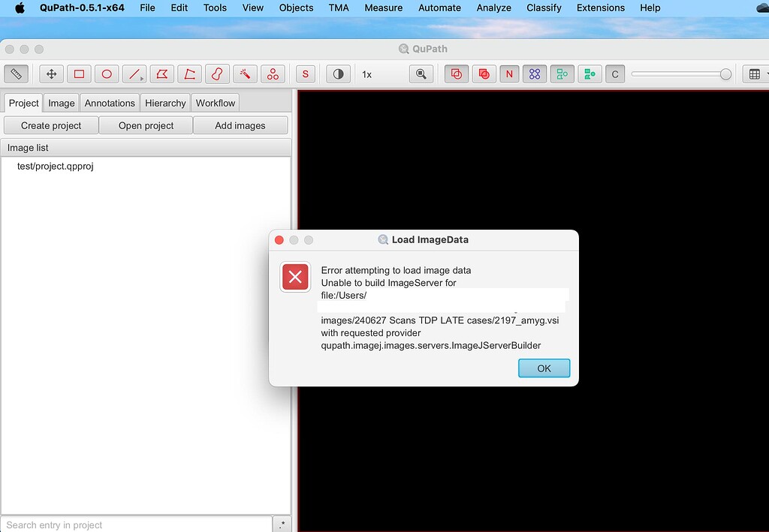Image resolution: width=769 pixels, height=532 pixels.
Task: Toggle fill annotations display
Action: [484, 74]
